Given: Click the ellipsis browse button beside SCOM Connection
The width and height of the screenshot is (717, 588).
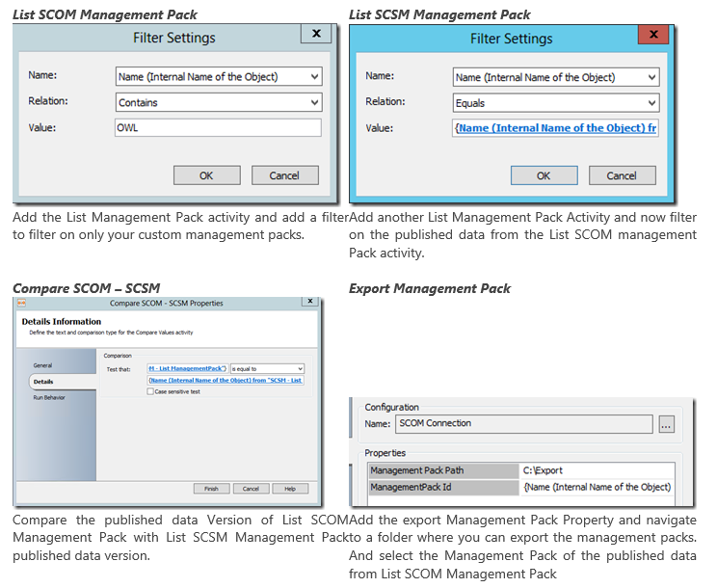Looking at the screenshot, I should (666, 424).
